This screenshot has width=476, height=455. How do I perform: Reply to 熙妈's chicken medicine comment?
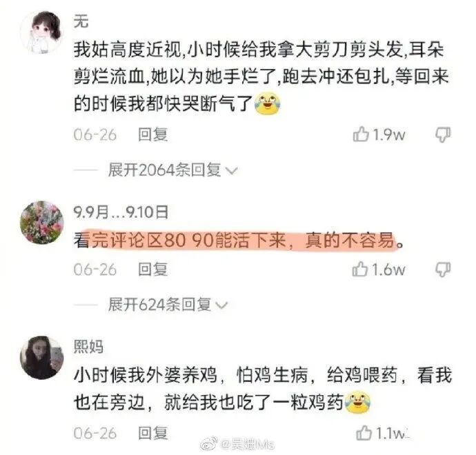(152, 433)
